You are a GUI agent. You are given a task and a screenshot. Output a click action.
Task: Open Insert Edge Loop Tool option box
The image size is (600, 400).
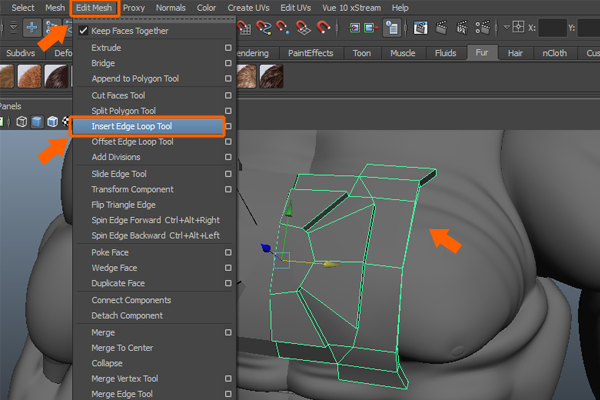(x=229, y=127)
